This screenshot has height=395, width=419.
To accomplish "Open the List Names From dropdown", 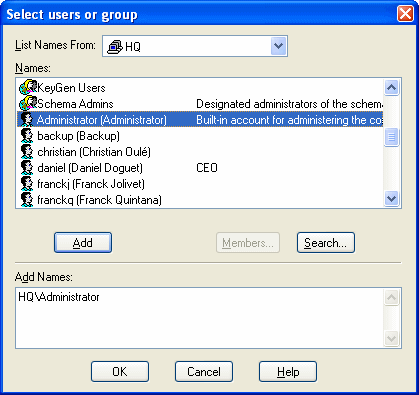I will [x=278, y=46].
